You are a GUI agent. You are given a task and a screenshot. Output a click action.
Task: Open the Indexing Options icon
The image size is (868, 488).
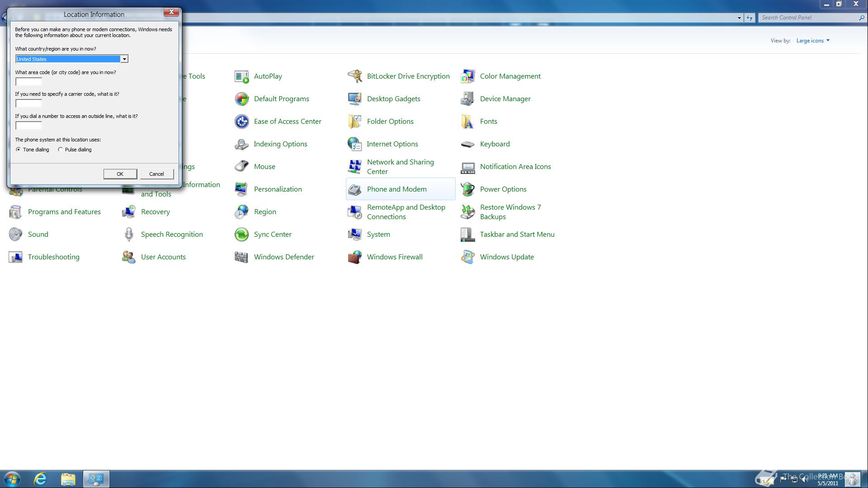[x=241, y=144]
